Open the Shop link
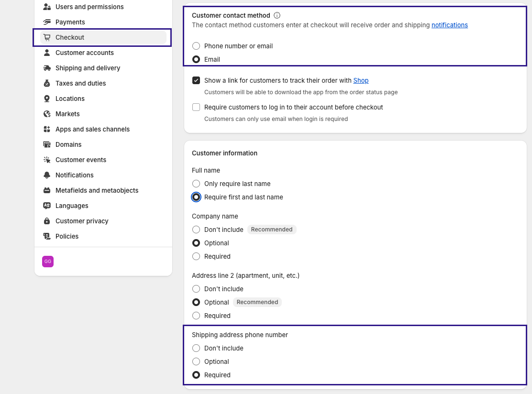The height and width of the screenshot is (394, 532). 361,80
